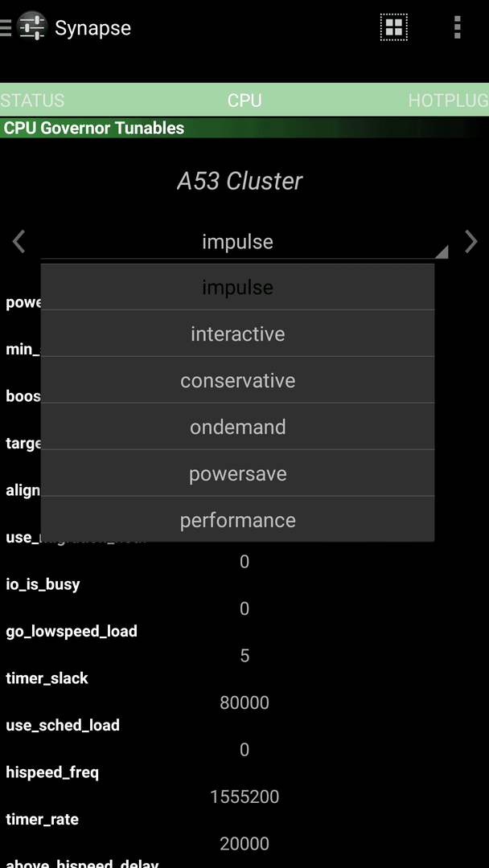489x868 pixels.
Task: Collapse the governor dropdown via triangle arrow
Action: click(x=441, y=252)
